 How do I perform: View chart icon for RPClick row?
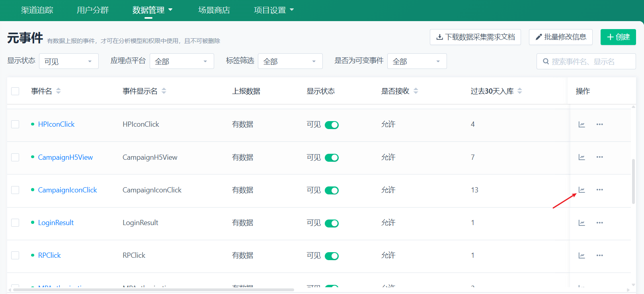582,255
